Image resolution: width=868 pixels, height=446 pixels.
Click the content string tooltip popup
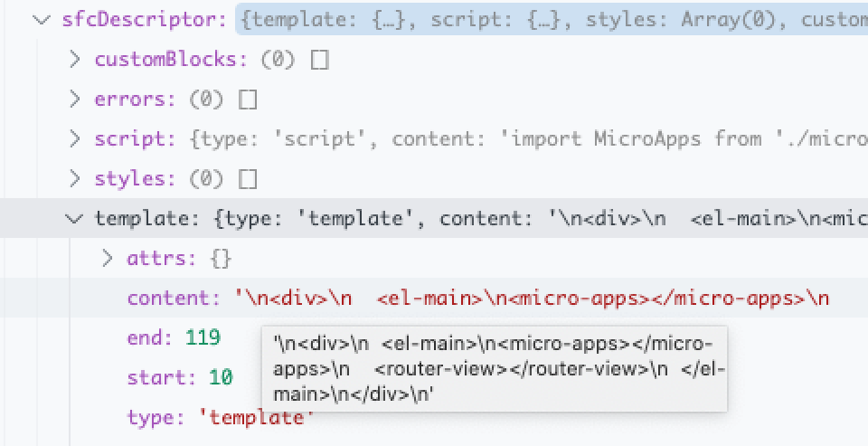tap(495, 369)
